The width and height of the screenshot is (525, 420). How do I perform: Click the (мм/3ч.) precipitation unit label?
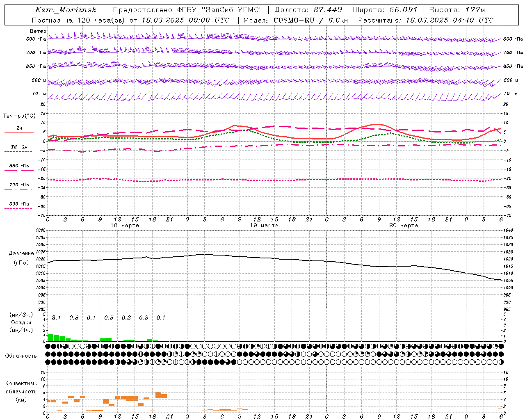click(x=21, y=315)
